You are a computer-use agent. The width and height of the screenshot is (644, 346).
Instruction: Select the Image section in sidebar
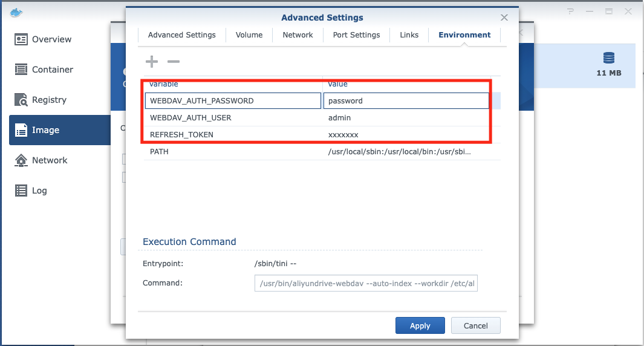tap(59, 130)
